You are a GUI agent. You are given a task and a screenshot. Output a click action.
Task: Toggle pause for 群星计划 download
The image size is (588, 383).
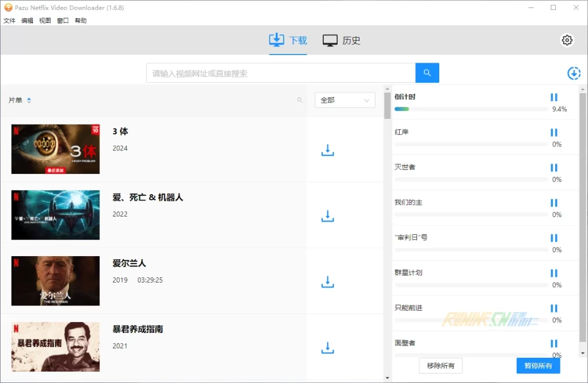click(554, 273)
